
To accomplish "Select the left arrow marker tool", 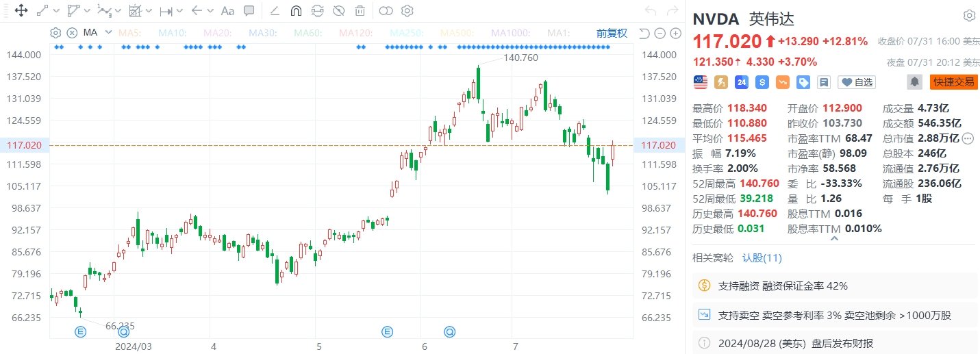I will (197, 10).
